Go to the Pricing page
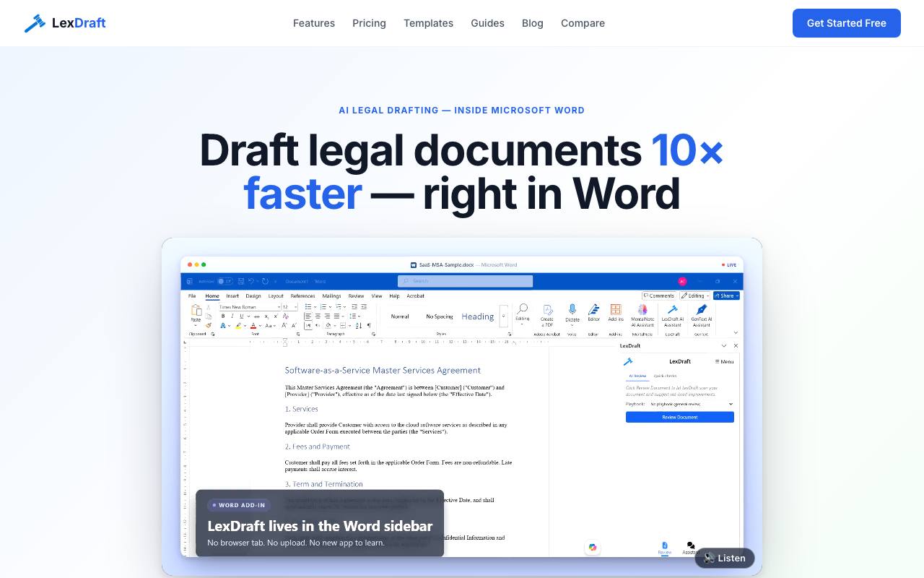The width and height of the screenshot is (924, 578). 369,23
